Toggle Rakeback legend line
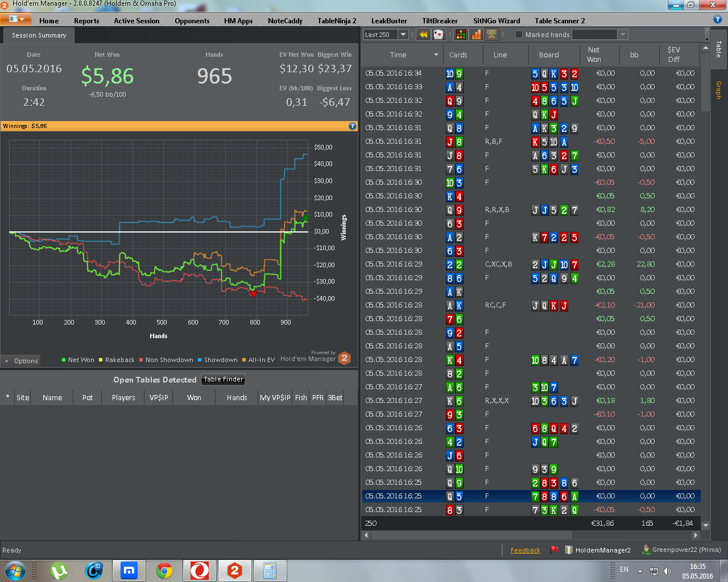The width and height of the screenshot is (728, 582). (x=117, y=360)
